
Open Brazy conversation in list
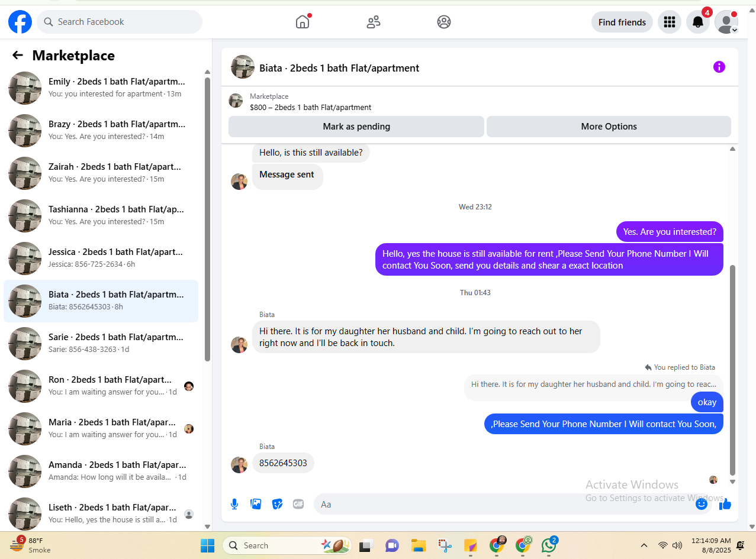(x=101, y=131)
